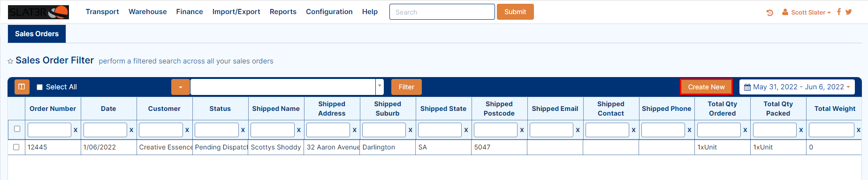This screenshot has width=868, height=180.
Task: Select the Sales Orders tab
Action: coord(37,34)
